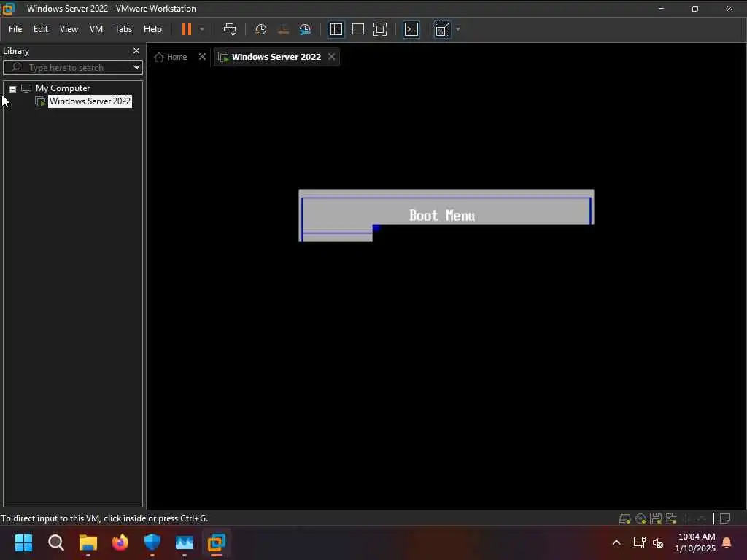Close the Windows Server 2022 tab
This screenshot has height=560, width=747.
pos(332,57)
